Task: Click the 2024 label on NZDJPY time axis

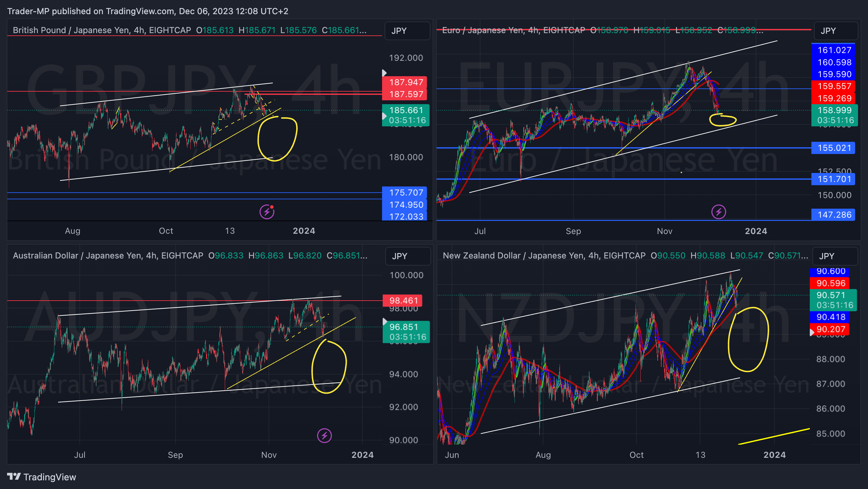Action: coord(774,455)
